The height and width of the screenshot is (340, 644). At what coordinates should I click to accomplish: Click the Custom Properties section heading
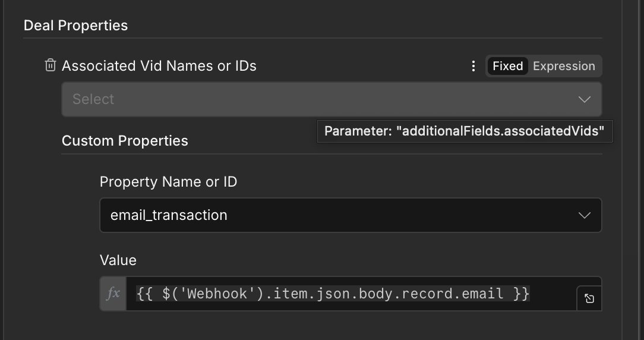[125, 141]
